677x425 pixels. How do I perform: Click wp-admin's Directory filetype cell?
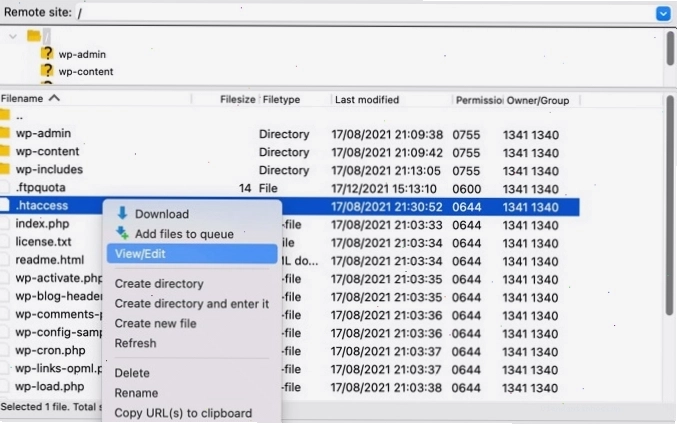[284, 134]
